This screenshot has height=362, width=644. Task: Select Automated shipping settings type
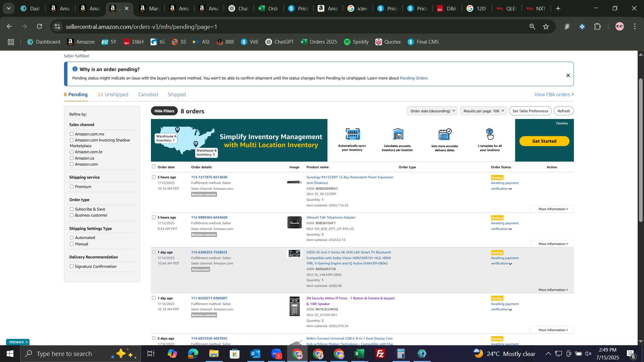pyautogui.click(x=71, y=238)
